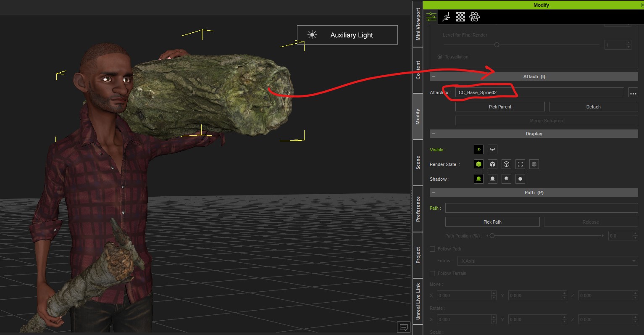Click the ellipsis button next to Attach to

pyautogui.click(x=633, y=92)
